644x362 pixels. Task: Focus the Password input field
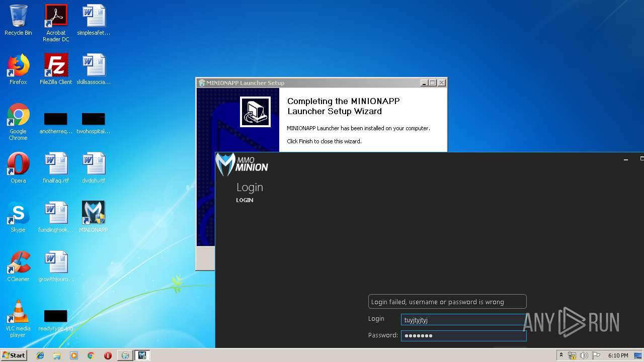(463, 335)
